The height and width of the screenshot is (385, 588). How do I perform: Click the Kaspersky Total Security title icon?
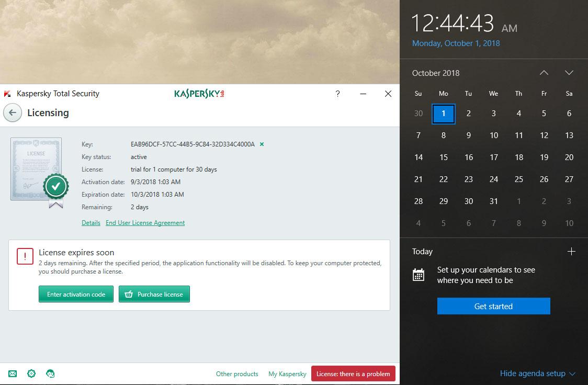tap(7, 94)
